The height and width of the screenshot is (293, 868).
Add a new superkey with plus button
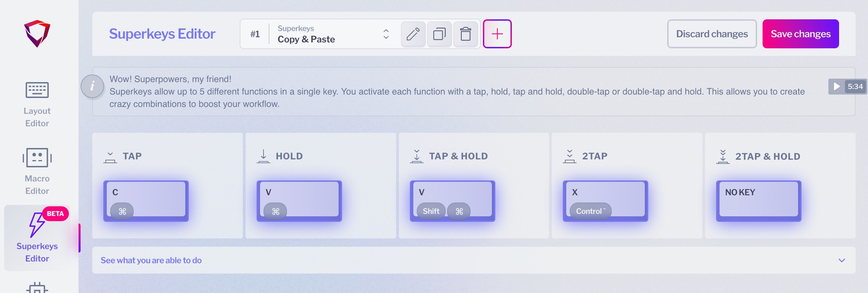(497, 34)
